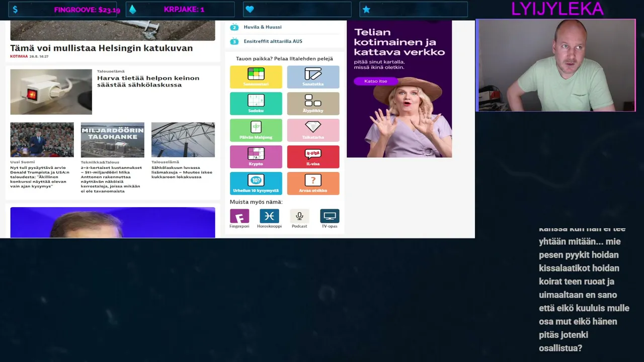
Task: Click the Tekniikka&Talous source label
Action: [100, 162]
